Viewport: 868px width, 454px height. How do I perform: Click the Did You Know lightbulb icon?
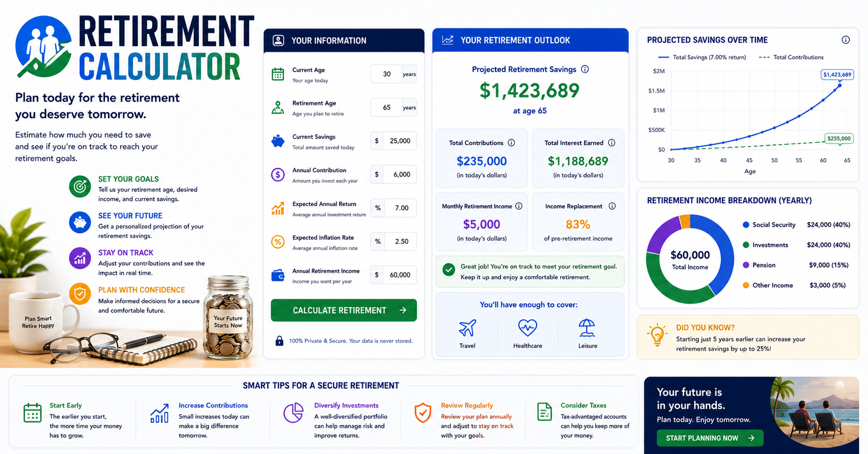(x=657, y=335)
